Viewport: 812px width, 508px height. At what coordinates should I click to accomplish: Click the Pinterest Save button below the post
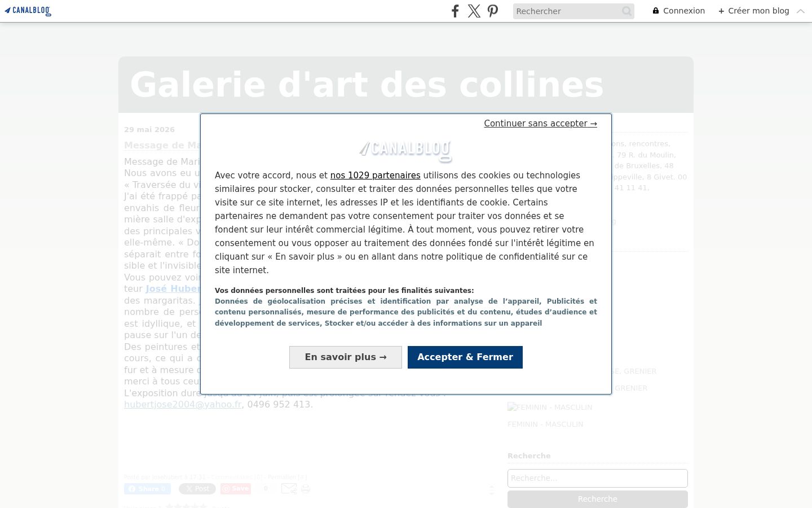(236, 489)
